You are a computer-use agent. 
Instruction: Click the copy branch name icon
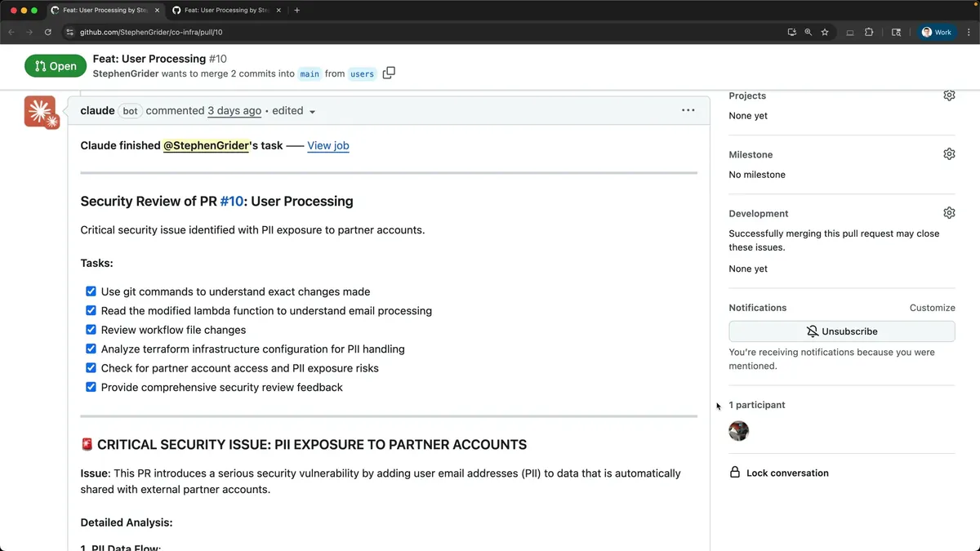coord(389,73)
